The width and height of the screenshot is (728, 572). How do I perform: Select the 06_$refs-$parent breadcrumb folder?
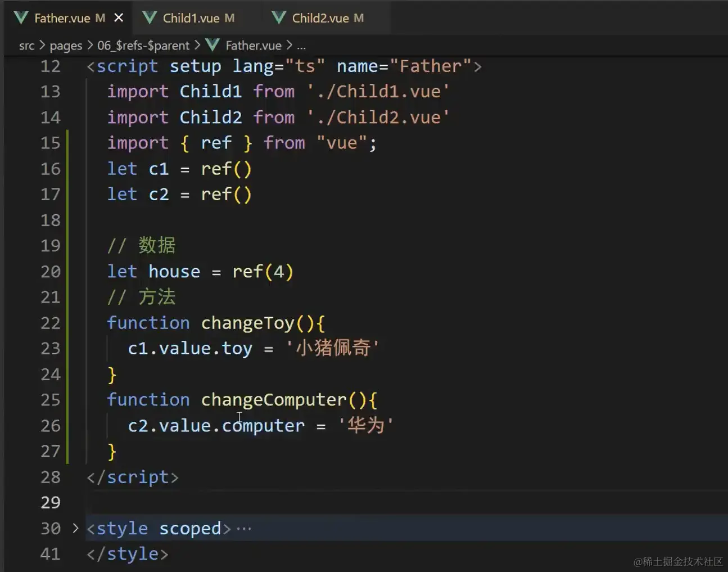(x=143, y=46)
